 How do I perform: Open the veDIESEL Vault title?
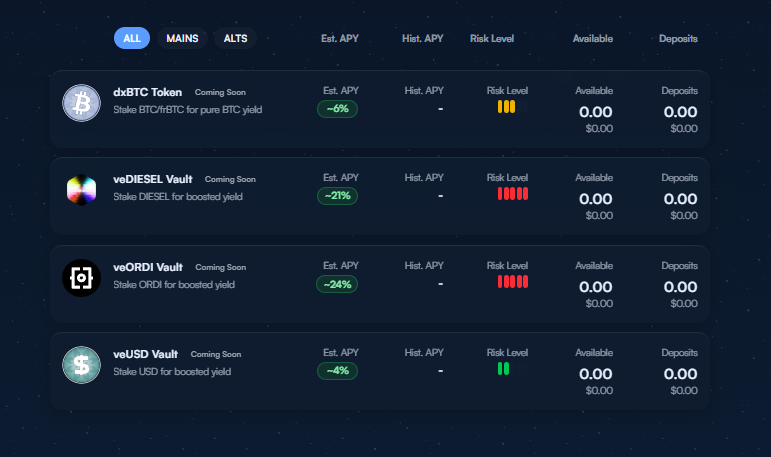click(153, 179)
